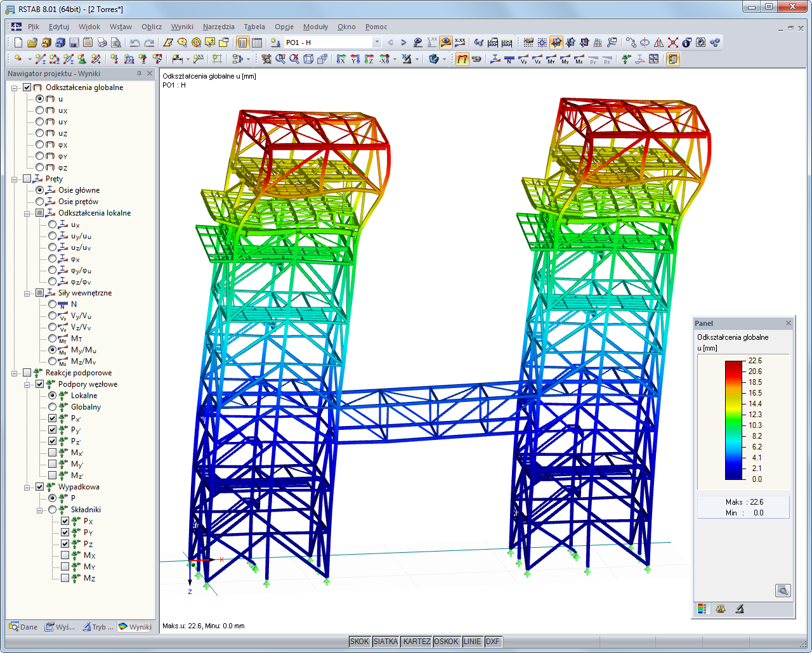Click the show result values eye icon
Image resolution: width=812 pixels, height=653 pixels.
446,42
